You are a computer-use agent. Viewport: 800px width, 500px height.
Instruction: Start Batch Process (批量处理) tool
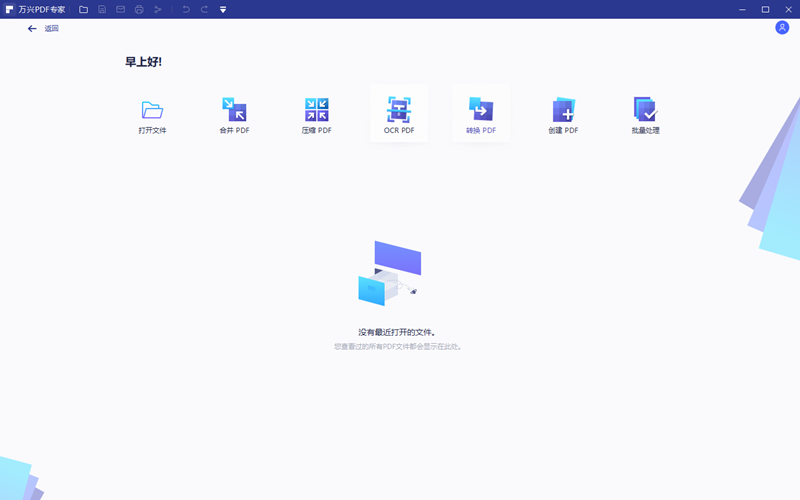pos(645,111)
